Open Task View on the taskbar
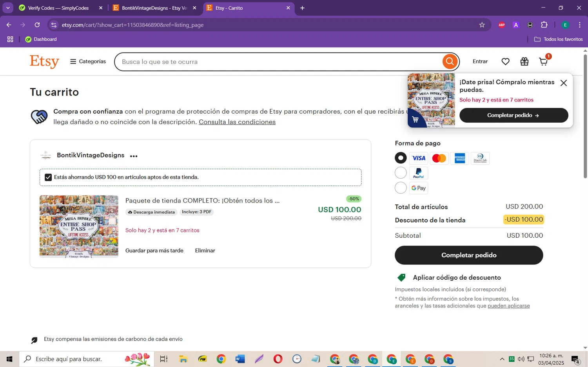 (x=164, y=359)
